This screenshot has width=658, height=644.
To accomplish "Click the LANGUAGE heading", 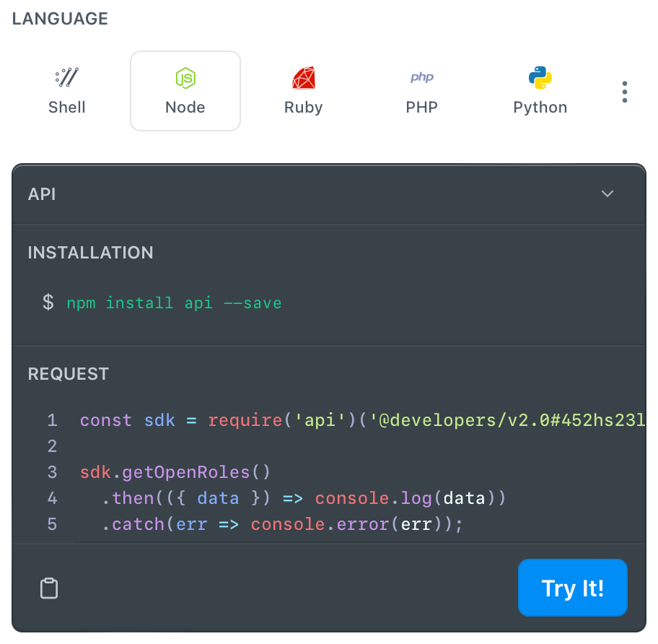I will tap(60, 19).
